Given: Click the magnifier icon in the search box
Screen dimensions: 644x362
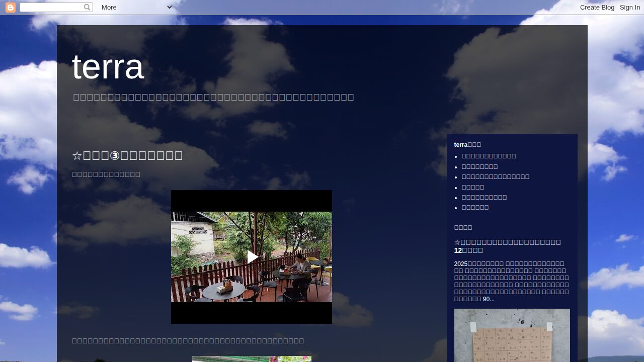Looking at the screenshot, I should click(x=87, y=8).
